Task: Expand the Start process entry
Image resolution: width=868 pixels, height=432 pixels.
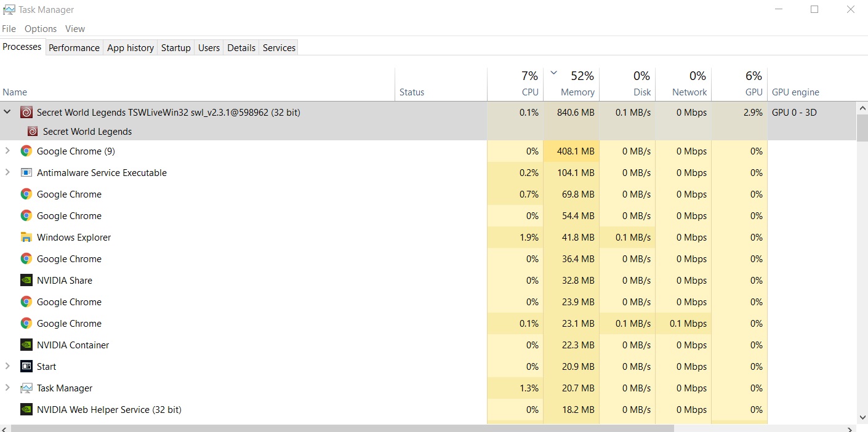Action: [x=7, y=366]
